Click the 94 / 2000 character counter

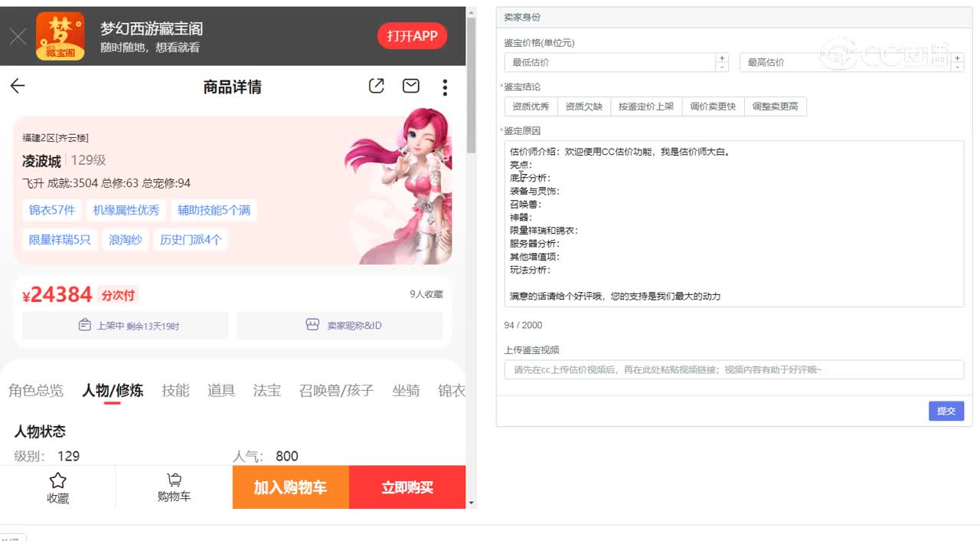coord(523,326)
